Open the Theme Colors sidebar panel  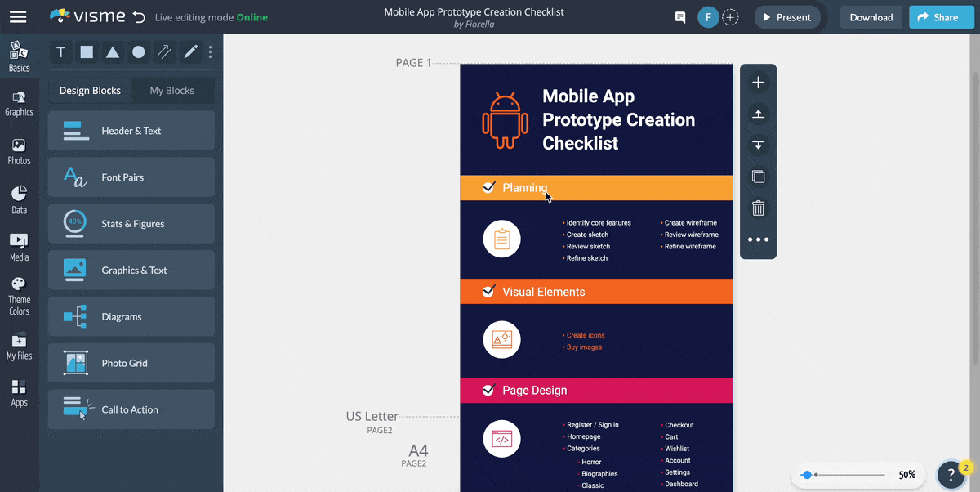tap(19, 295)
